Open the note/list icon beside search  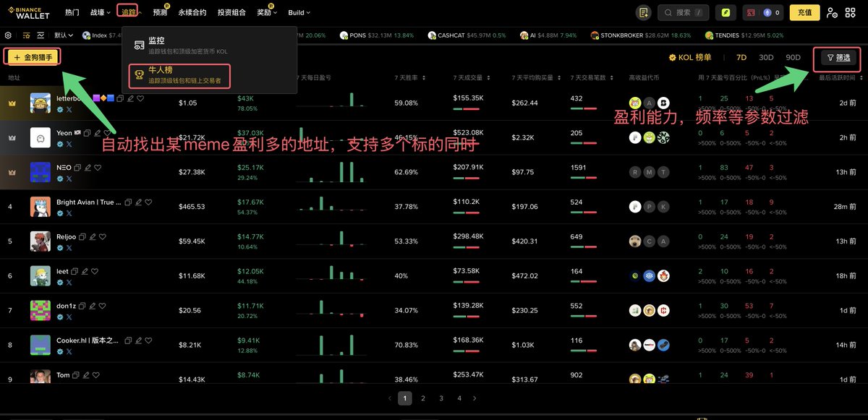click(x=643, y=12)
